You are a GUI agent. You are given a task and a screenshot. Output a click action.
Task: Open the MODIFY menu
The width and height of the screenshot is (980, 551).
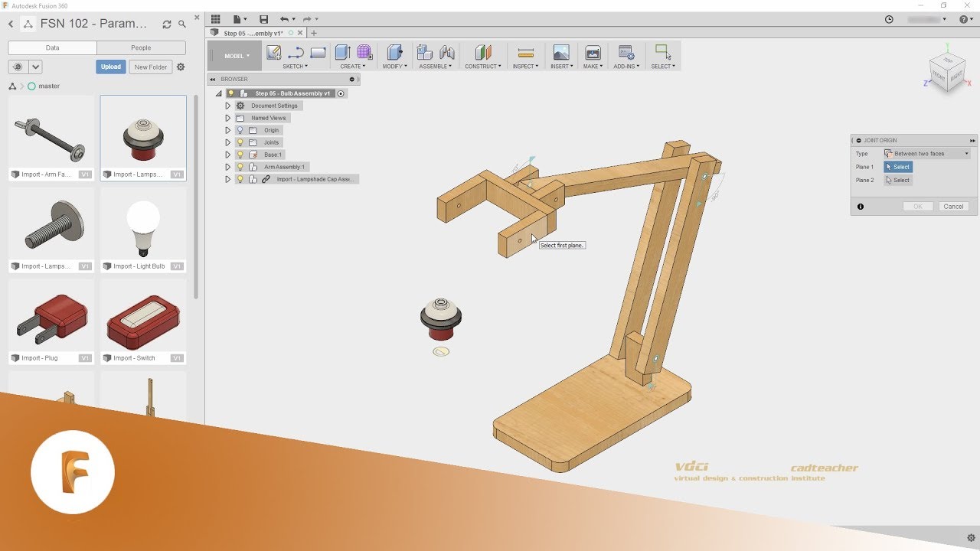click(395, 66)
